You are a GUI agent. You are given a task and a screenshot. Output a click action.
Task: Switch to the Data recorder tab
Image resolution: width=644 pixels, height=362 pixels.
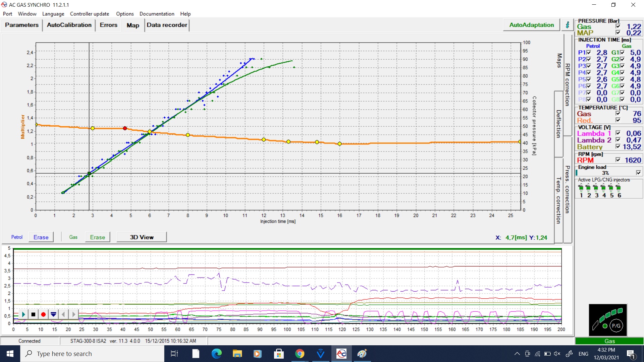pos(167,25)
